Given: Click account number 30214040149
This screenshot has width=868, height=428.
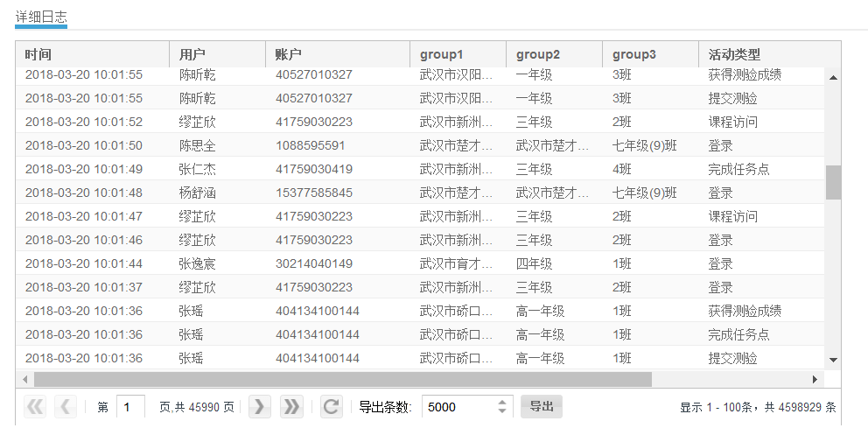Looking at the screenshot, I should point(314,263).
